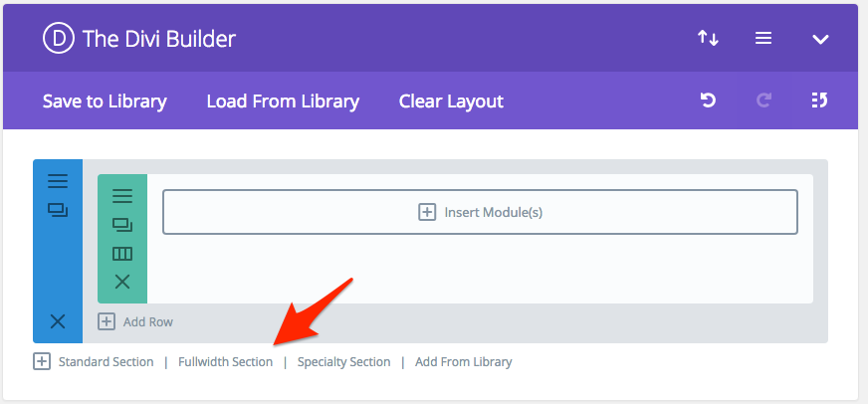
Task: Click the undo arrow icon
Action: pyautogui.click(x=708, y=101)
